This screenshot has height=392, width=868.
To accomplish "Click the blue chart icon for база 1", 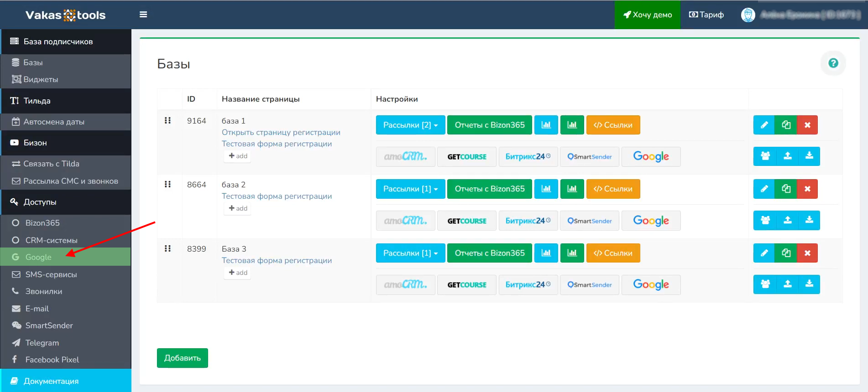I will pos(546,125).
